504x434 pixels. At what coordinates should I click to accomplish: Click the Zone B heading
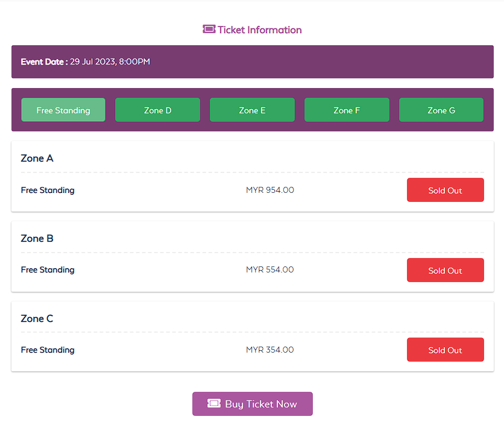(x=37, y=239)
